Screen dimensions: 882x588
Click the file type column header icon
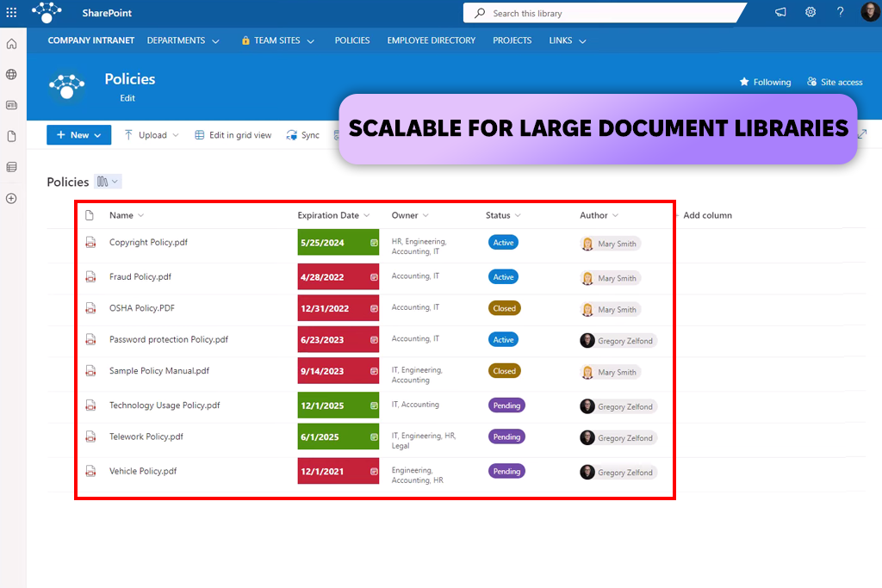(x=90, y=215)
